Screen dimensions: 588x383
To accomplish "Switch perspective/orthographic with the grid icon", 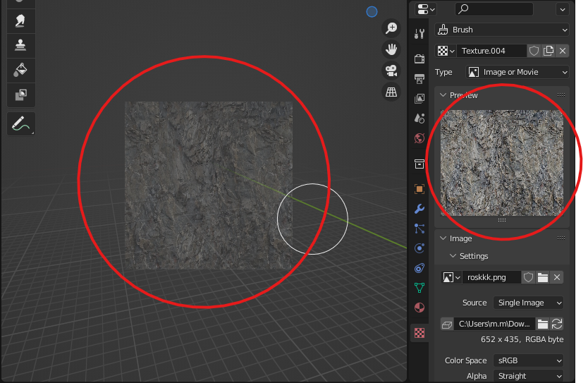I will pos(391,92).
